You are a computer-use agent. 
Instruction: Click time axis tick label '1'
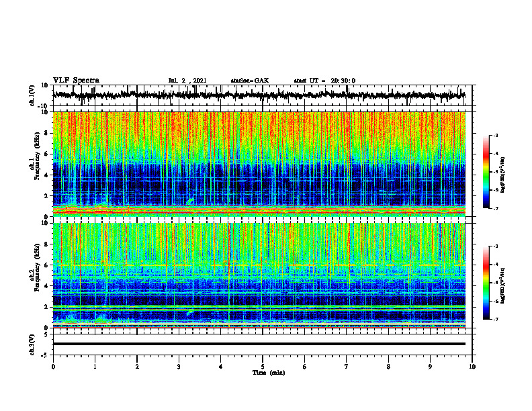pos(95,367)
